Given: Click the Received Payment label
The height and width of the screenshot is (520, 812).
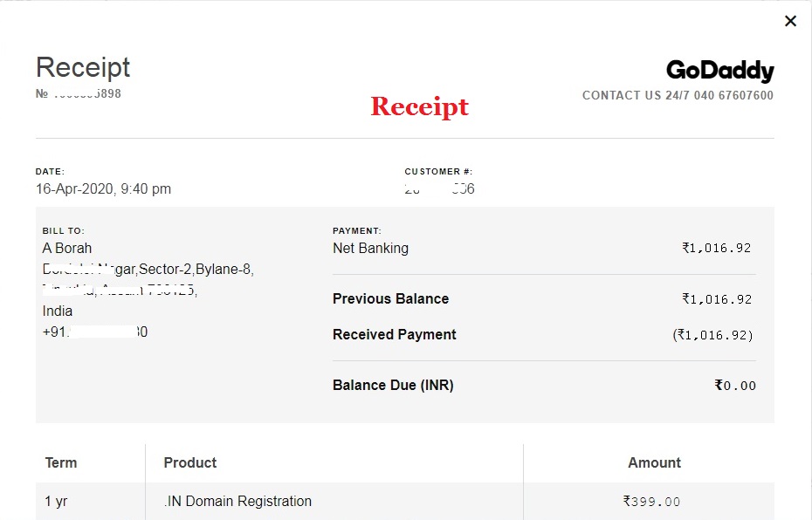Looking at the screenshot, I should 394,334.
